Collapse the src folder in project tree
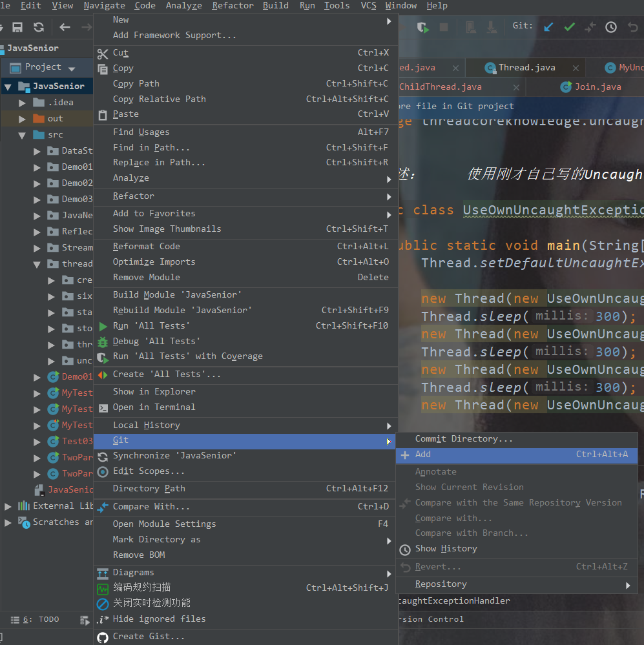The width and height of the screenshot is (644, 645). tap(22, 135)
